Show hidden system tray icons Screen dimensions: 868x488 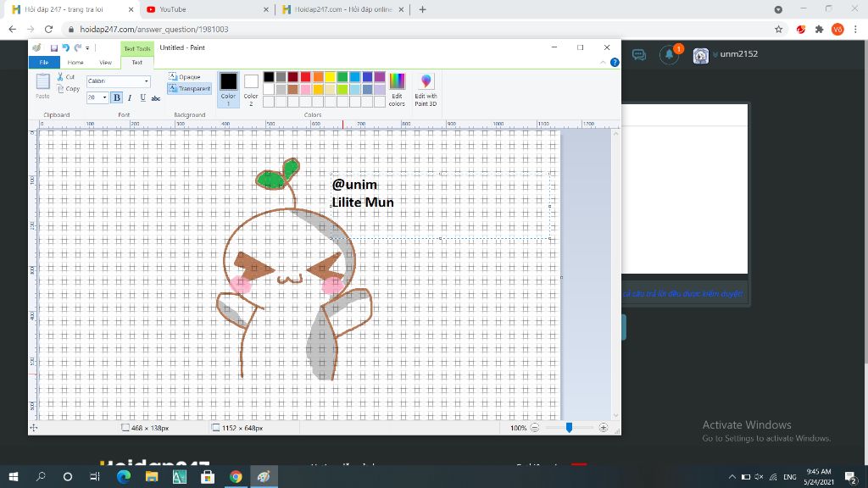(732, 476)
